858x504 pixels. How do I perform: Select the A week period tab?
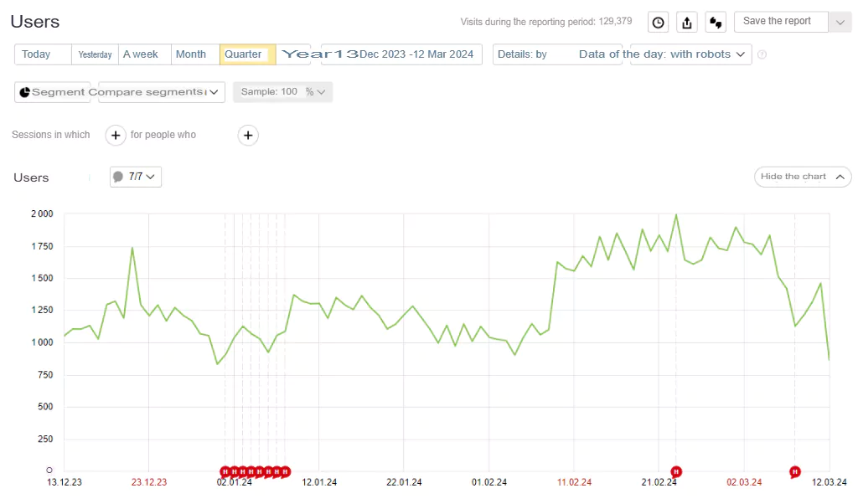(144, 54)
